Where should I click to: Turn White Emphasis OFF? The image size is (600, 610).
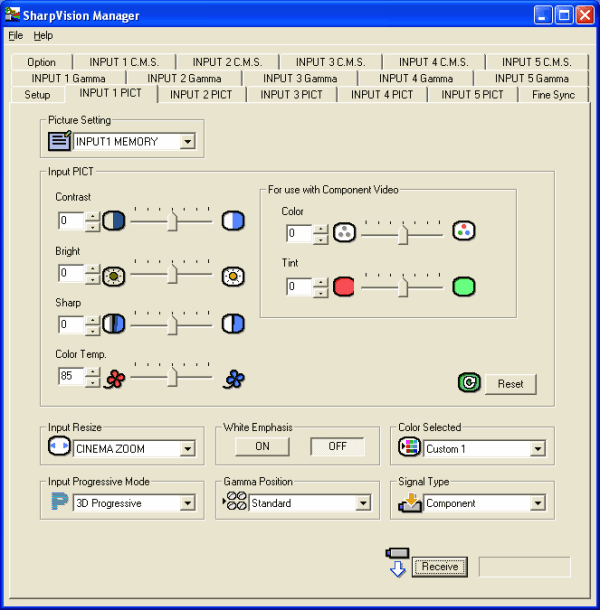(337, 446)
